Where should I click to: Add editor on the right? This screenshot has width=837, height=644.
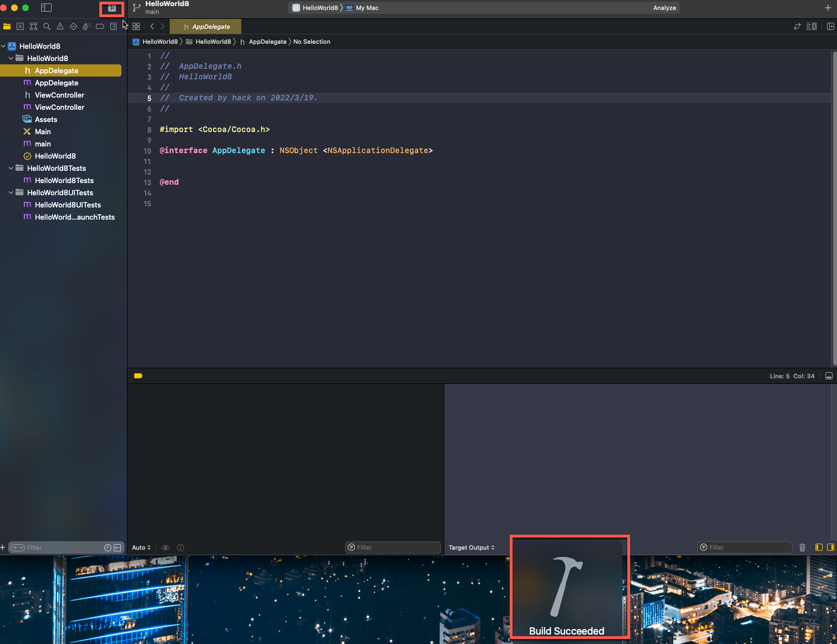(x=830, y=27)
